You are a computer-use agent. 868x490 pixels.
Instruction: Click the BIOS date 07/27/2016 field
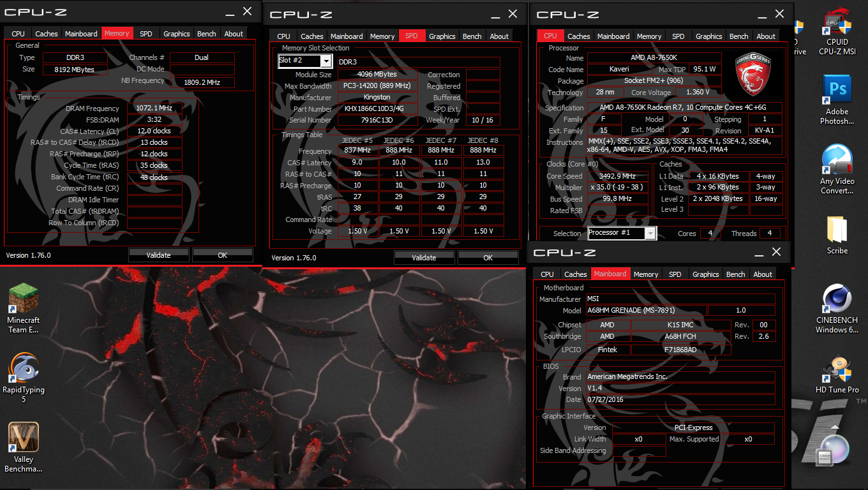pyautogui.click(x=680, y=400)
